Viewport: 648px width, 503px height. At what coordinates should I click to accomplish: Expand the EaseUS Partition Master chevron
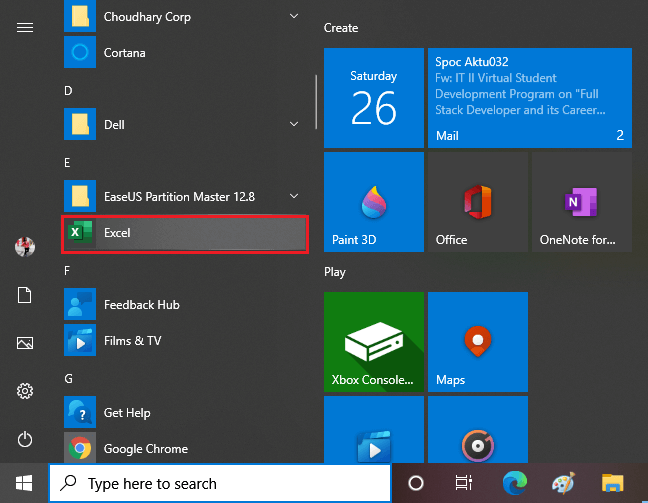pos(294,196)
